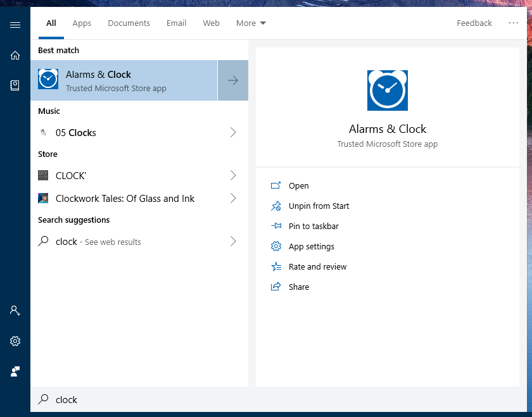The height and width of the screenshot is (417, 532).
Task: Switch to the Web tab
Action: [211, 23]
